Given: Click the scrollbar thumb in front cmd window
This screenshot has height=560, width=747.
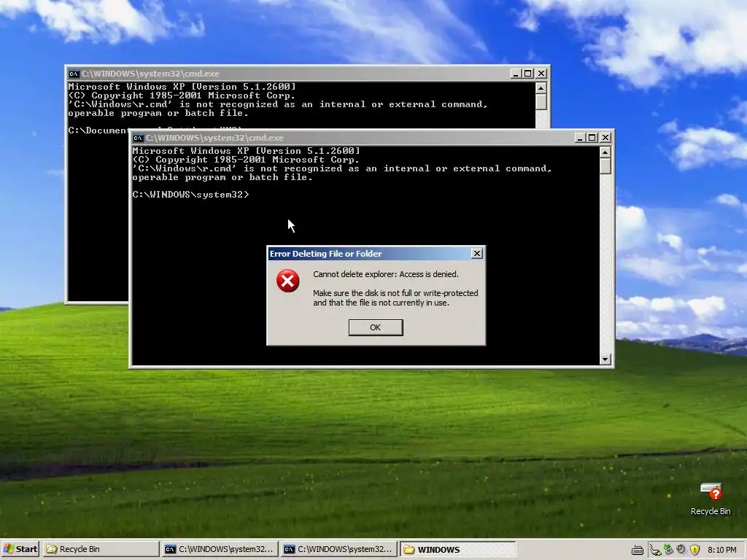Looking at the screenshot, I should click(x=605, y=166).
